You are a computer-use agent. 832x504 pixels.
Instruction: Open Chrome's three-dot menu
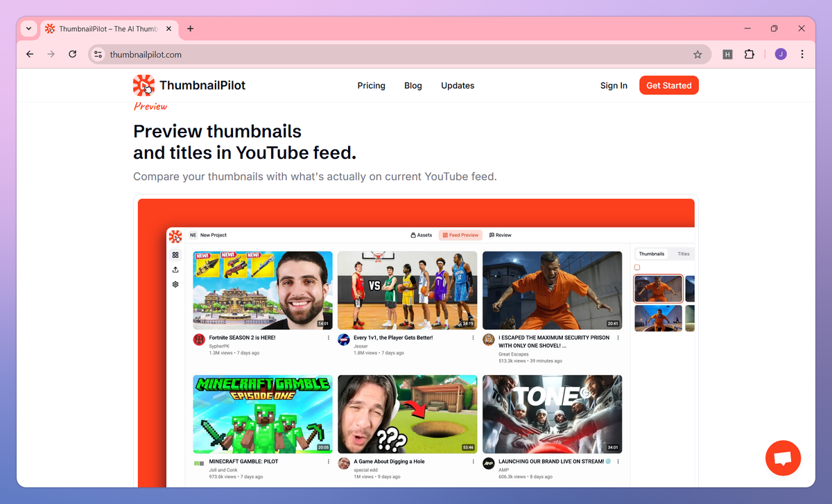tap(802, 53)
